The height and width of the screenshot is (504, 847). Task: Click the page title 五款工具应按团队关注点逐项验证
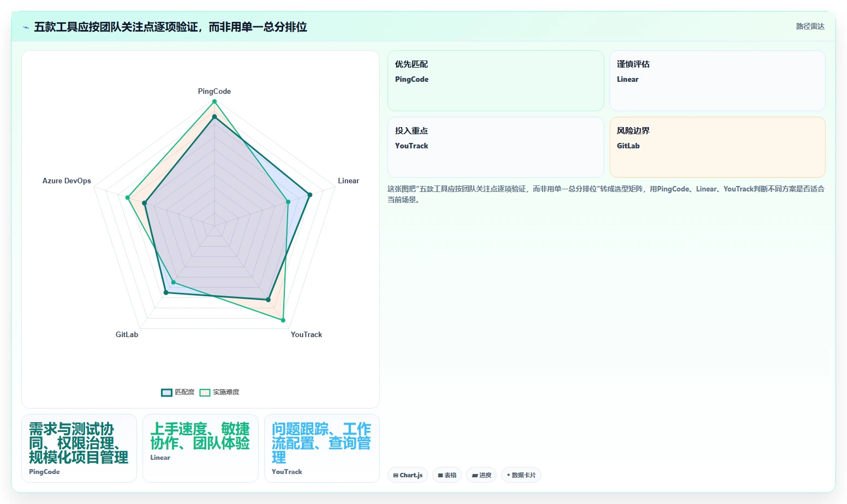point(170,27)
